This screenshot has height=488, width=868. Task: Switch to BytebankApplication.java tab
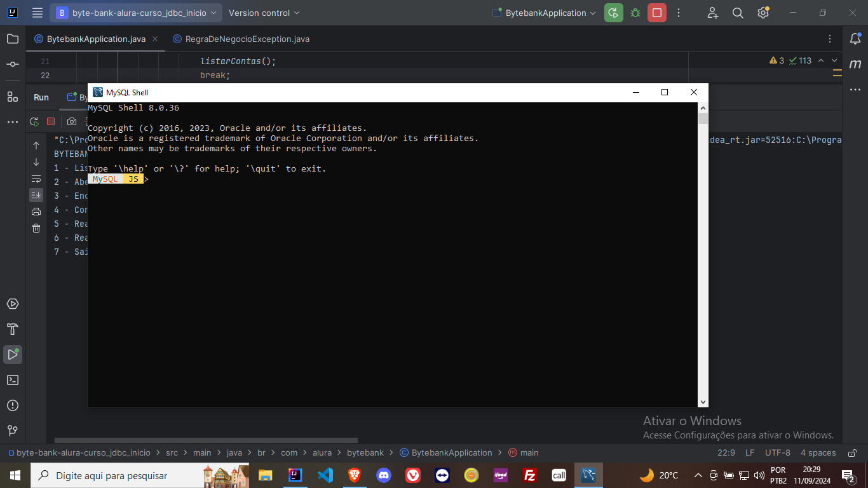pyautogui.click(x=96, y=39)
